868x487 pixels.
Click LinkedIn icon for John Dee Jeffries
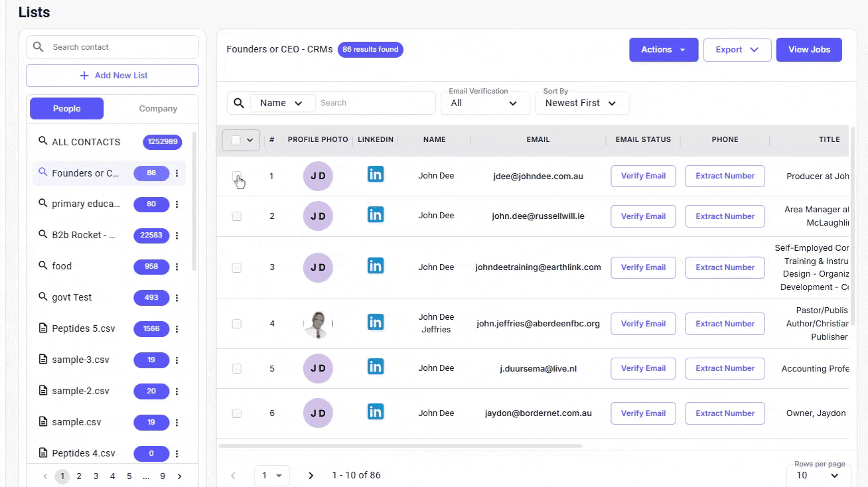click(x=376, y=322)
